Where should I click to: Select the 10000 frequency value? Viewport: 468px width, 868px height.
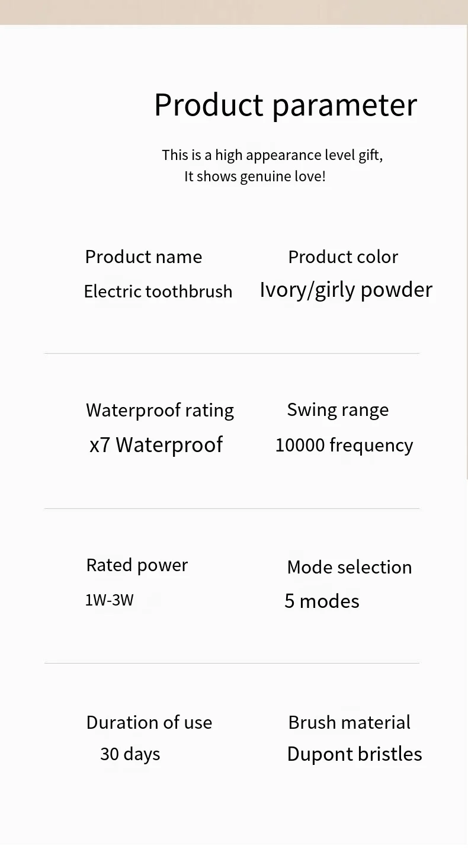344,445
